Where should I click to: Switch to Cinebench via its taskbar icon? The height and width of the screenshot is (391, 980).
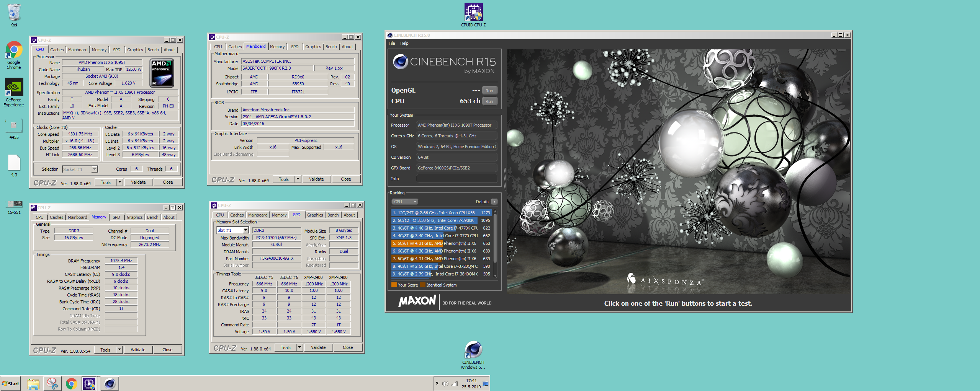coord(110,383)
